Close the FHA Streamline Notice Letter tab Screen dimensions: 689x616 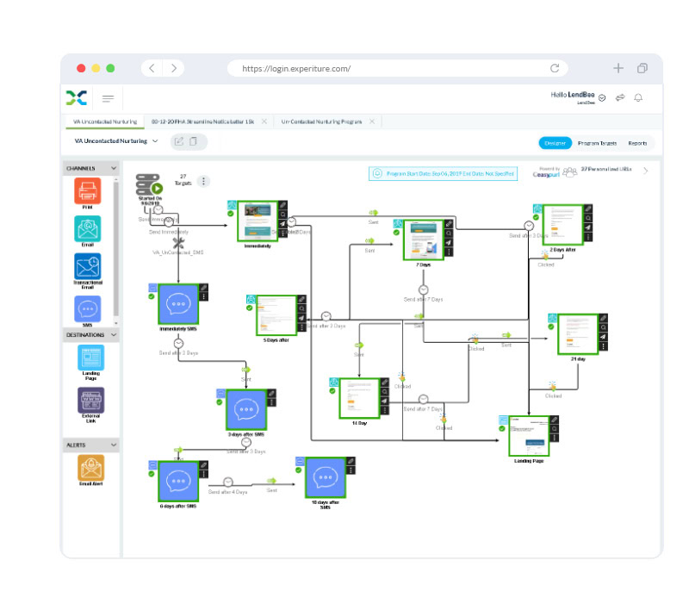click(x=264, y=121)
